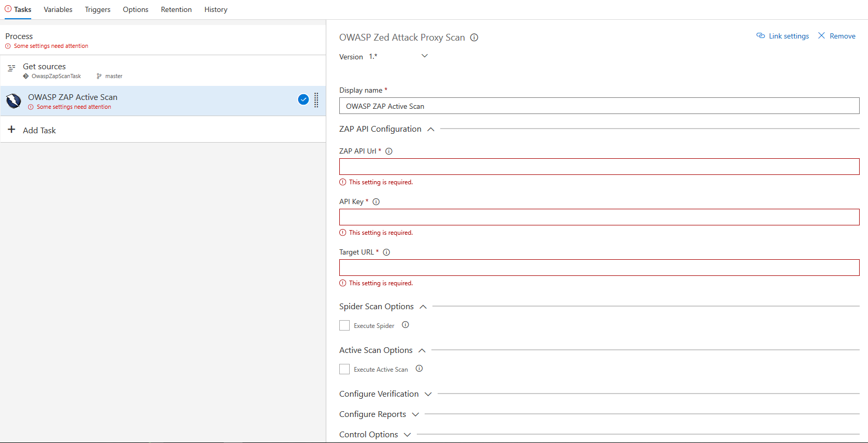The width and height of the screenshot is (868, 443).
Task: Click the Remove X icon
Action: (822, 35)
